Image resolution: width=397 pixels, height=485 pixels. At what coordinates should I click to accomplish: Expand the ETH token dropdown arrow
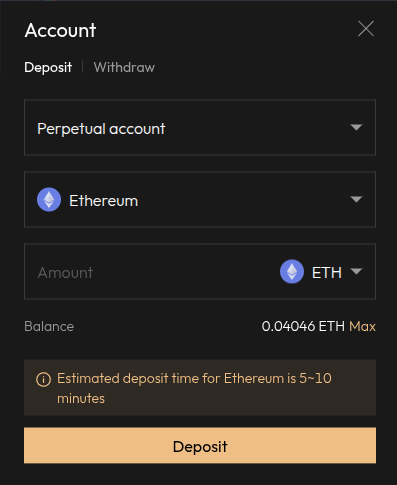click(x=356, y=271)
